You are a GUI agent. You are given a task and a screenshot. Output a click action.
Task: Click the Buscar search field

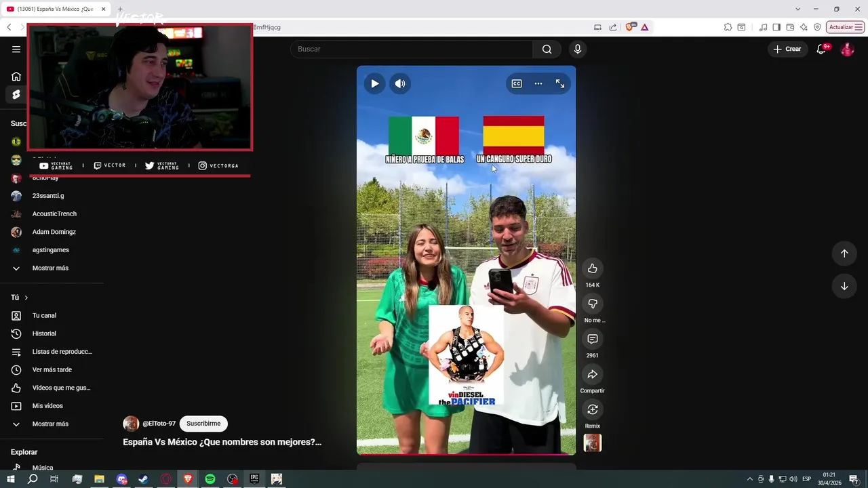point(412,49)
